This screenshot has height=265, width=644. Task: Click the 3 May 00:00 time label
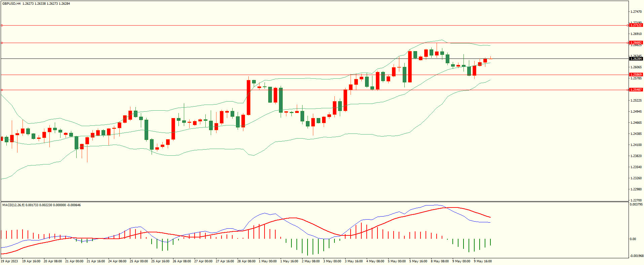[332, 261]
